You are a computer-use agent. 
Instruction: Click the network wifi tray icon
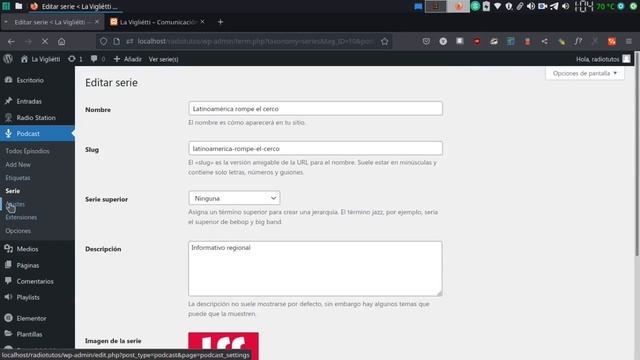tap(498, 7)
